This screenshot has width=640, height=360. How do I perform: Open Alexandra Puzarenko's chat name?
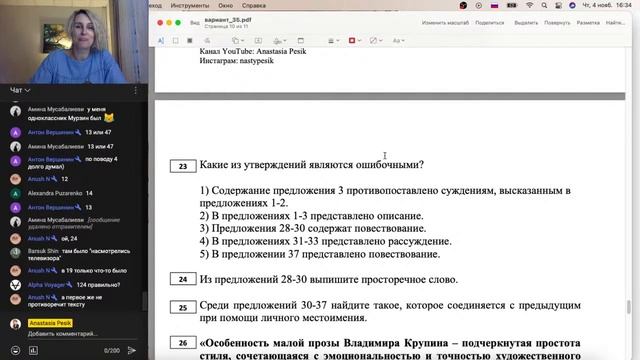point(55,193)
